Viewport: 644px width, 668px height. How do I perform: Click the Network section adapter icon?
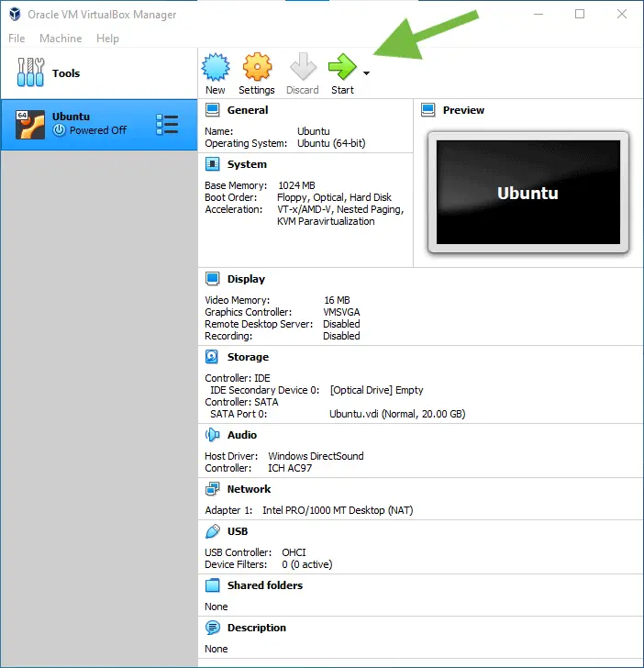213,489
